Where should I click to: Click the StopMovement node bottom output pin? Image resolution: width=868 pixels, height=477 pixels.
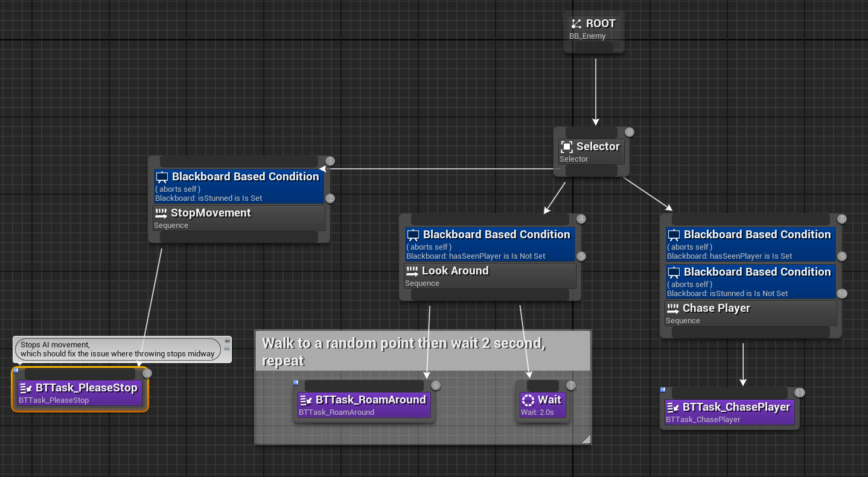click(x=239, y=237)
